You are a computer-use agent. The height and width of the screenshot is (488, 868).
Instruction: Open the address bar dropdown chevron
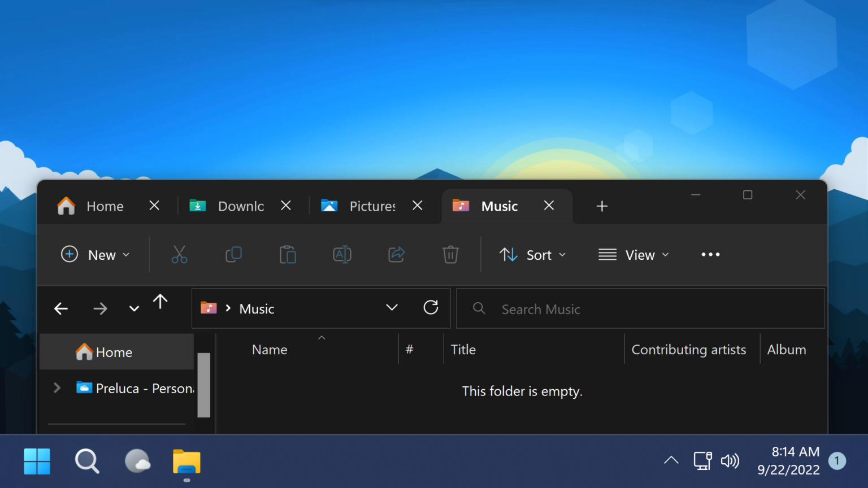pyautogui.click(x=392, y=308)
